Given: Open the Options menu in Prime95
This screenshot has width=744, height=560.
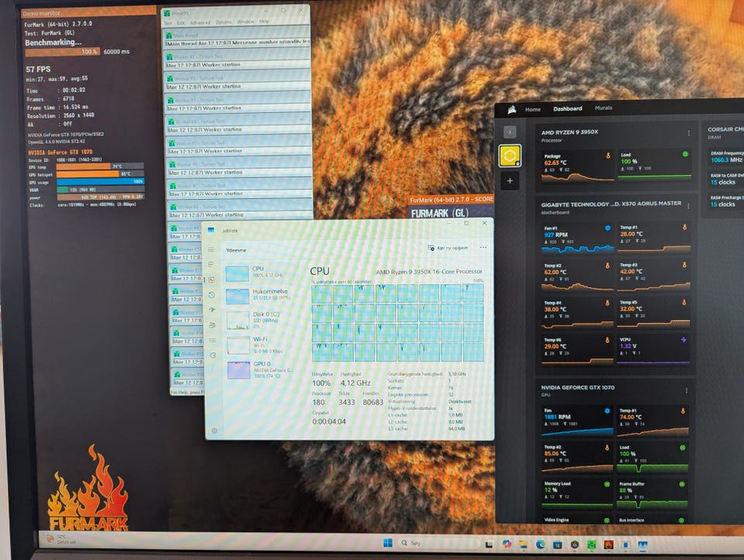Looking at the screenshot, I should [x=223, y=22].
